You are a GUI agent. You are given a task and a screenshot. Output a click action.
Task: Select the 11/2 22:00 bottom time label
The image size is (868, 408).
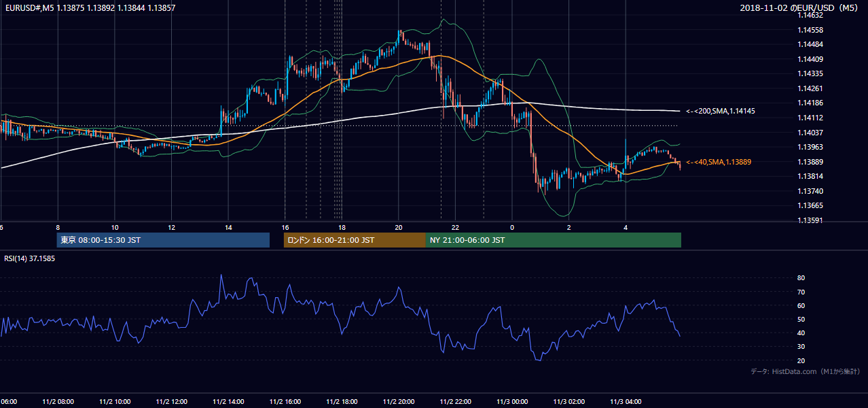456,402
